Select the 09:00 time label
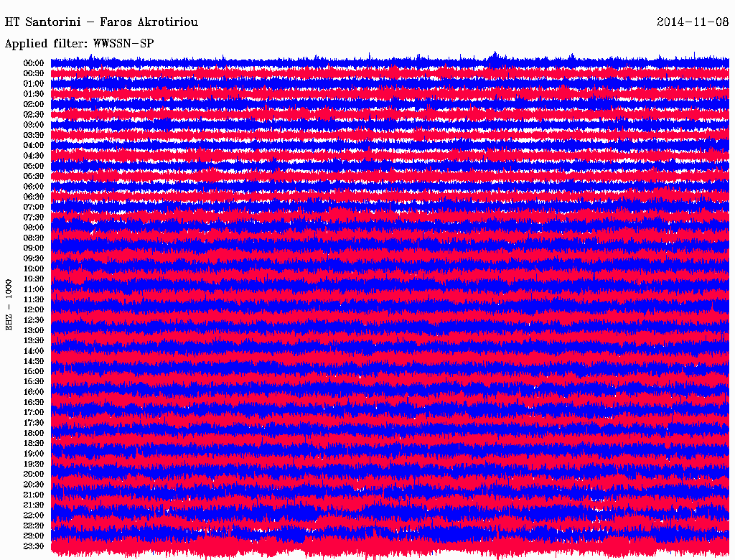735x560 pixels. [x=34, y=248]
